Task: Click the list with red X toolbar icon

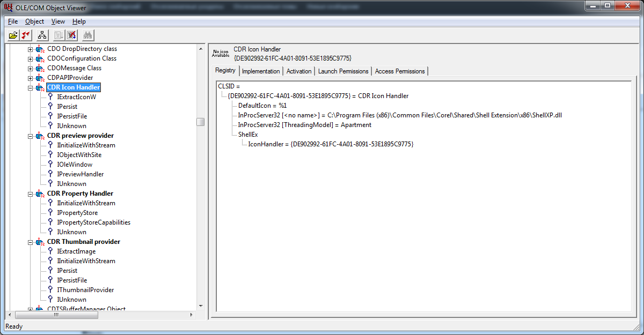Action: (71, 35)
